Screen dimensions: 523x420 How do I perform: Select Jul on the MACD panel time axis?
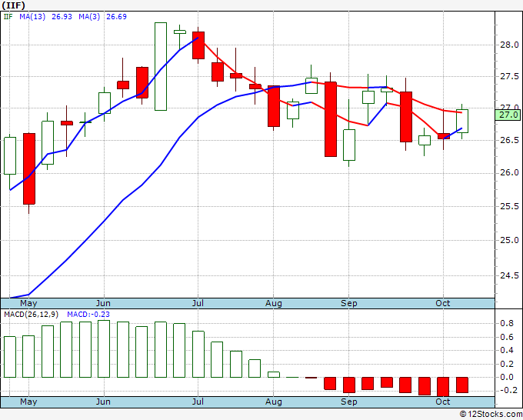pyautogui.click(x=198, y=402)
